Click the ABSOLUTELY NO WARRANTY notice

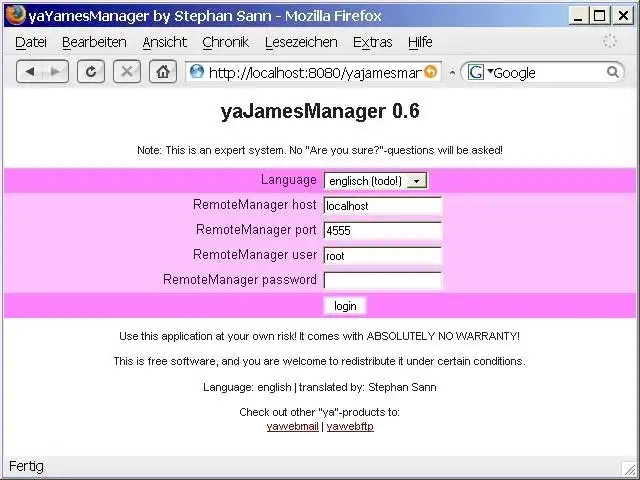[320, 336]
